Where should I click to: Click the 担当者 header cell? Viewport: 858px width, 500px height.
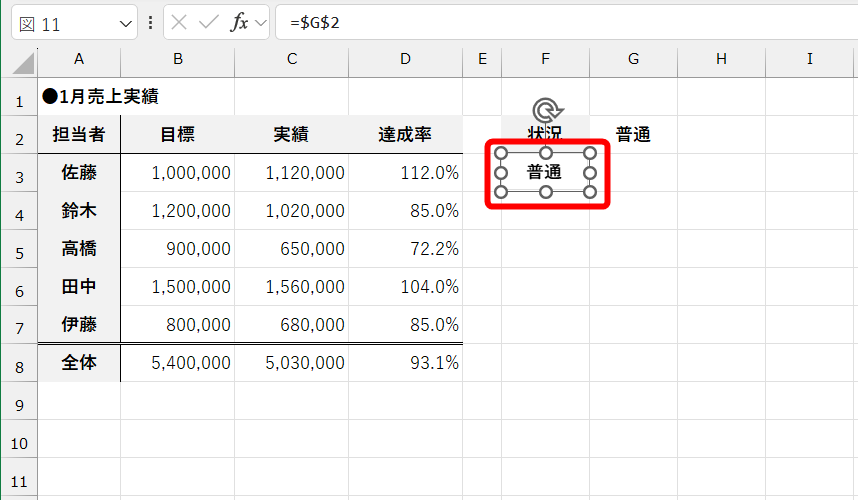(79, 135)
